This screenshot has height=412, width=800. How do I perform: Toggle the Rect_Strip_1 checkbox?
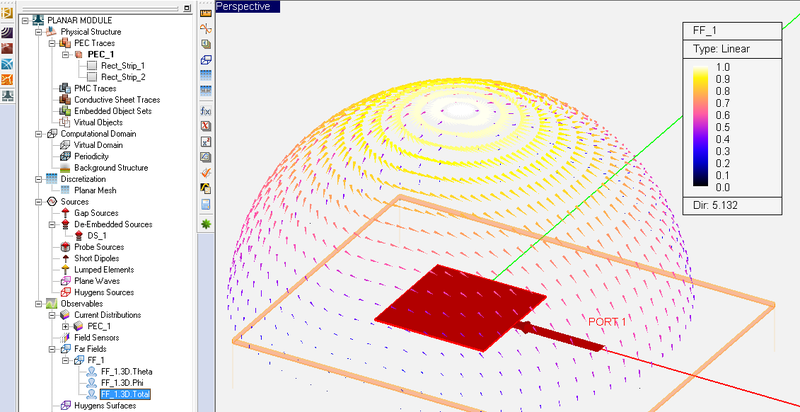pyautogui.click(x=93, y=66)
